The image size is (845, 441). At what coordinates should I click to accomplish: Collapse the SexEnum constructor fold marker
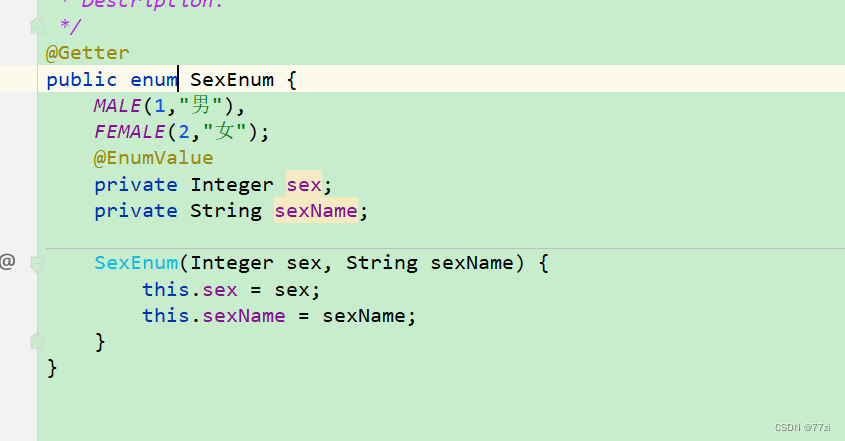coord(37,264)
